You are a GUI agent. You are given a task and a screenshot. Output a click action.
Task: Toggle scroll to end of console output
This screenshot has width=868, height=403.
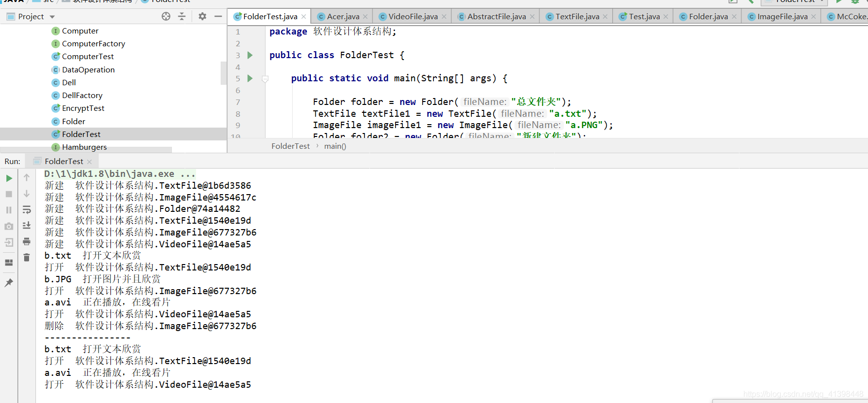pos(27,225)
